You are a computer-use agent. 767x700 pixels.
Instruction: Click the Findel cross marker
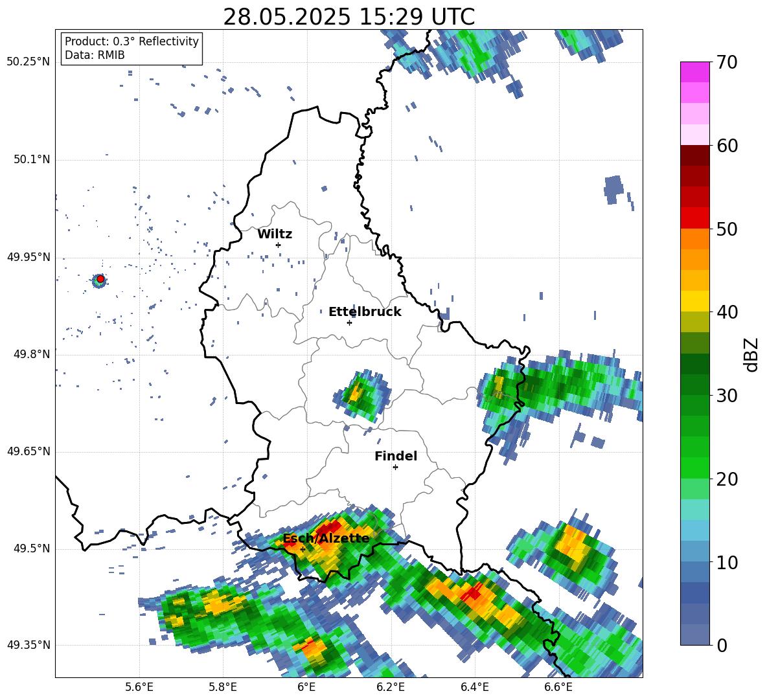click(395, 468)
